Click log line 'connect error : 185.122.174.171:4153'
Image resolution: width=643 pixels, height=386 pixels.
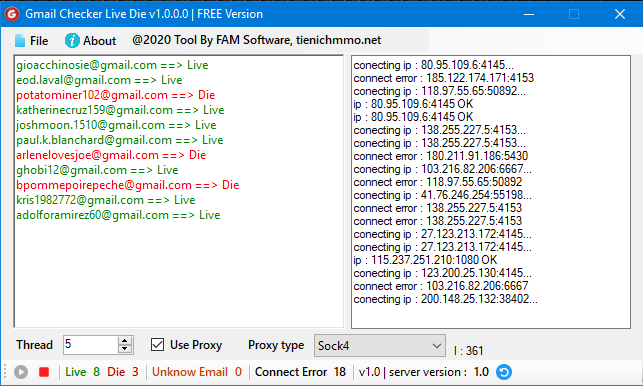coord(444,78)
